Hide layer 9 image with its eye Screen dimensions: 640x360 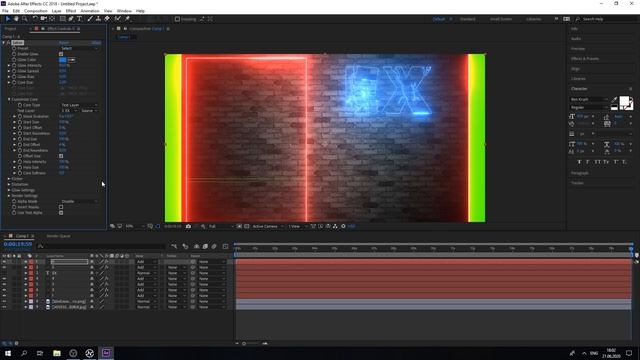click(x=4, y=307)
